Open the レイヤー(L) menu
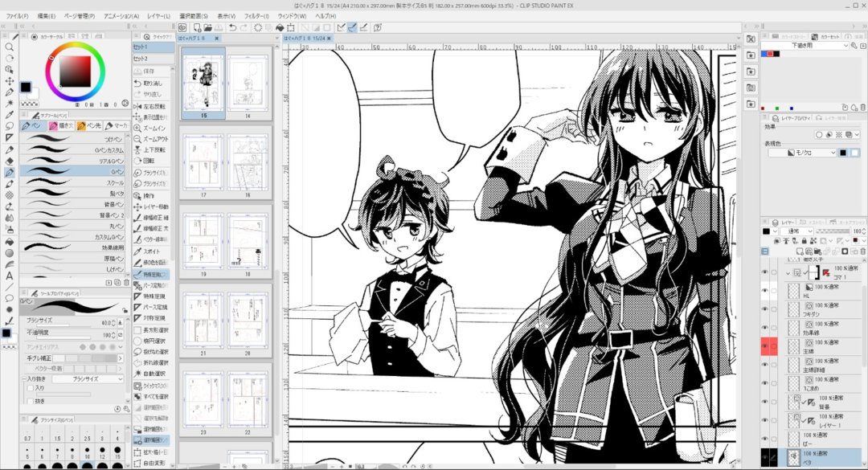 pyautogui.click(x=159, y=16)
